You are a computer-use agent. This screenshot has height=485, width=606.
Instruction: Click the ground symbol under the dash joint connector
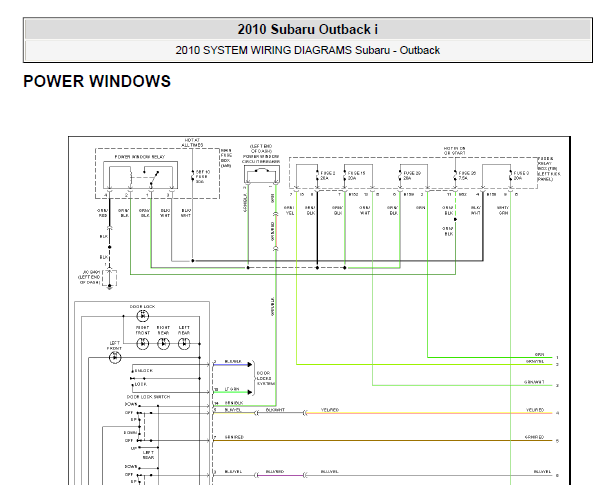click(x=110, y=287)
